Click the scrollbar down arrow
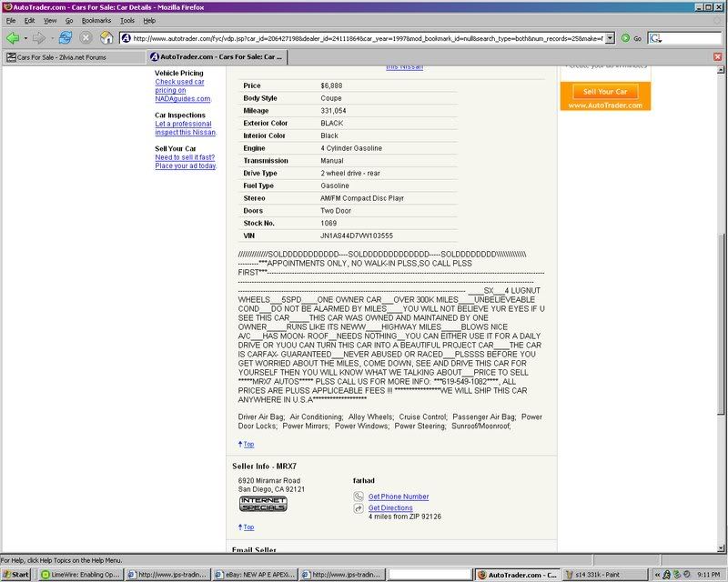Screen dimensions: 728x582 click(x=720, y=548)
